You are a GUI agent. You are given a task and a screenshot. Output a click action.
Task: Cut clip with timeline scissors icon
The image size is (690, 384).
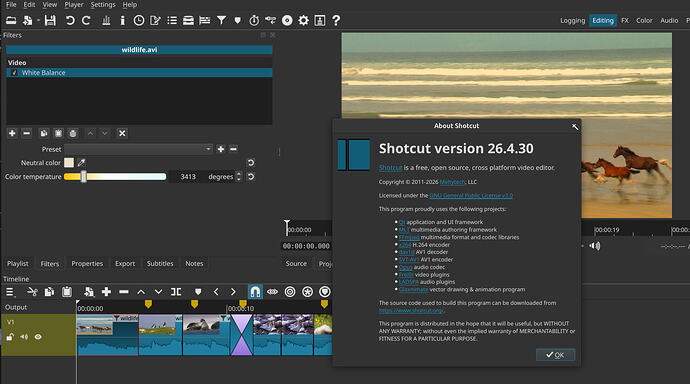32,292
